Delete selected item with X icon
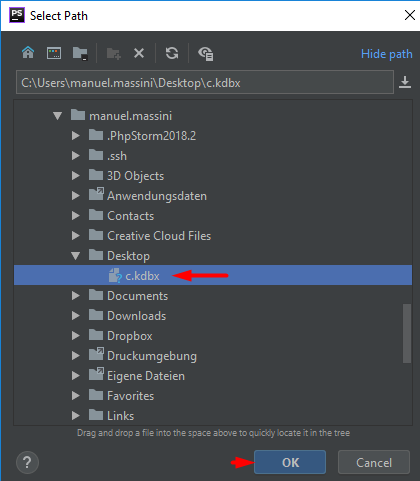The height and width of the screenshot is (481, 420). pyautogui.click(x=139, y=53)
